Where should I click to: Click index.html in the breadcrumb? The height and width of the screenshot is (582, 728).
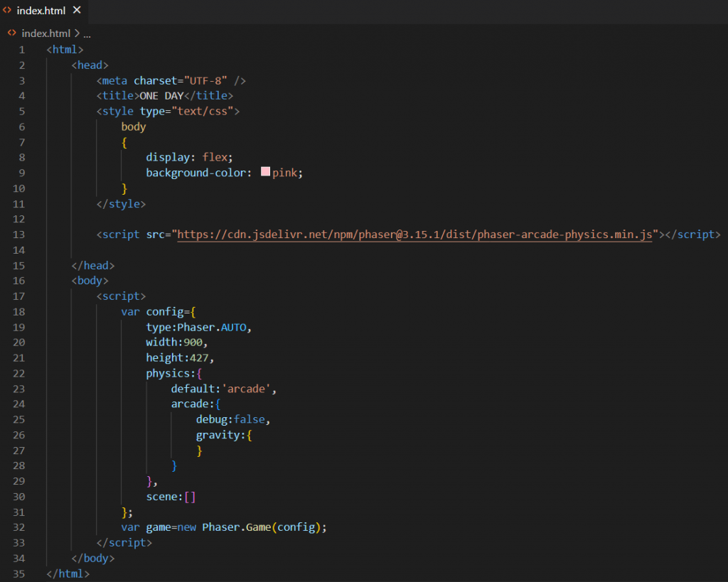[45, 33]
